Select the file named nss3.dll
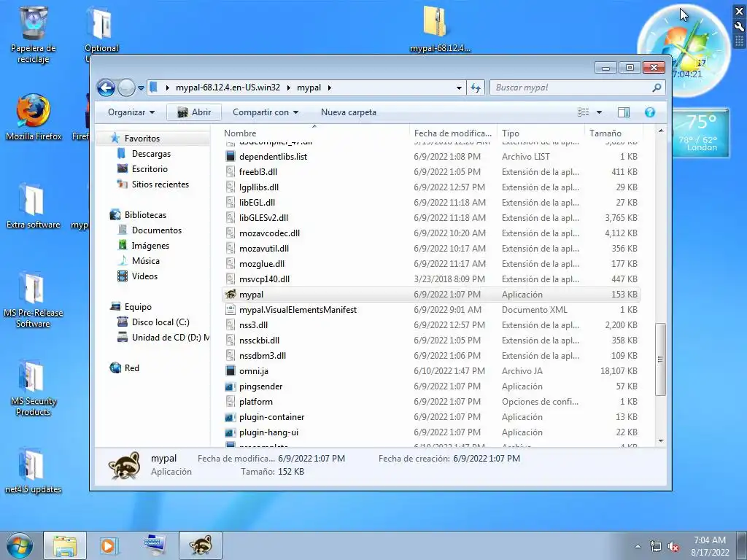 point(253,325)
